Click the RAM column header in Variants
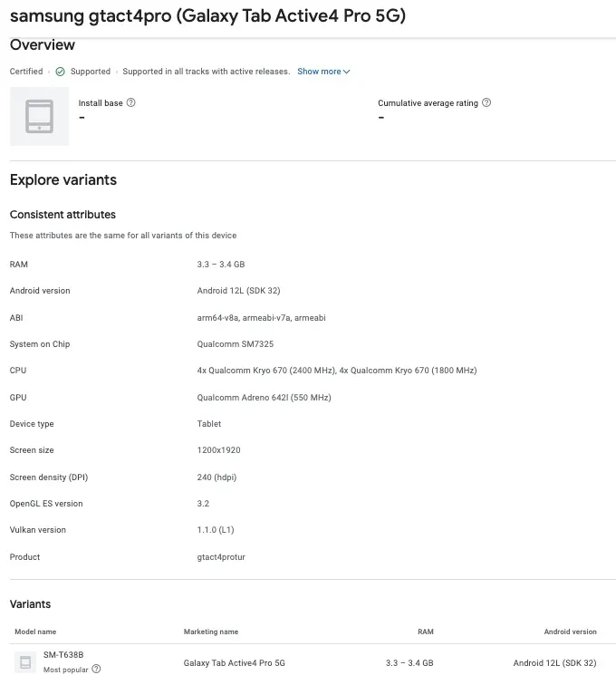The height and width of the screenshot is (675, 616). (x=425, y=632)
